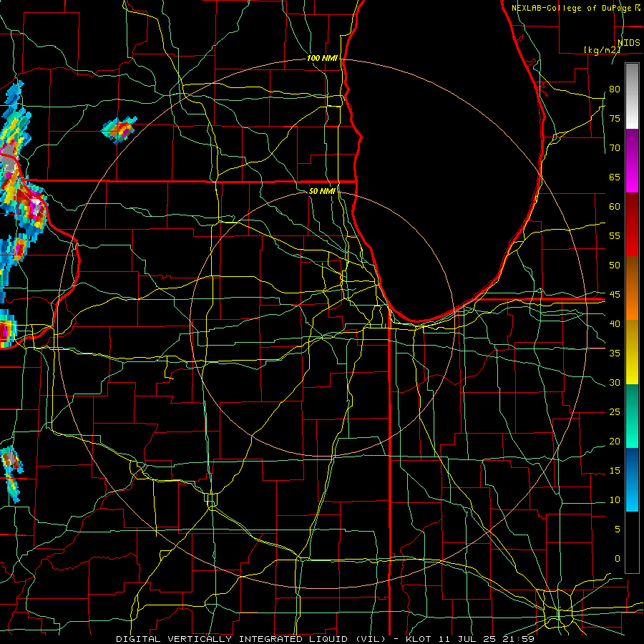Pick the brown-orange segment of the VIL scale
Screen dimensions: 644x644
click(x=632, y=288)
